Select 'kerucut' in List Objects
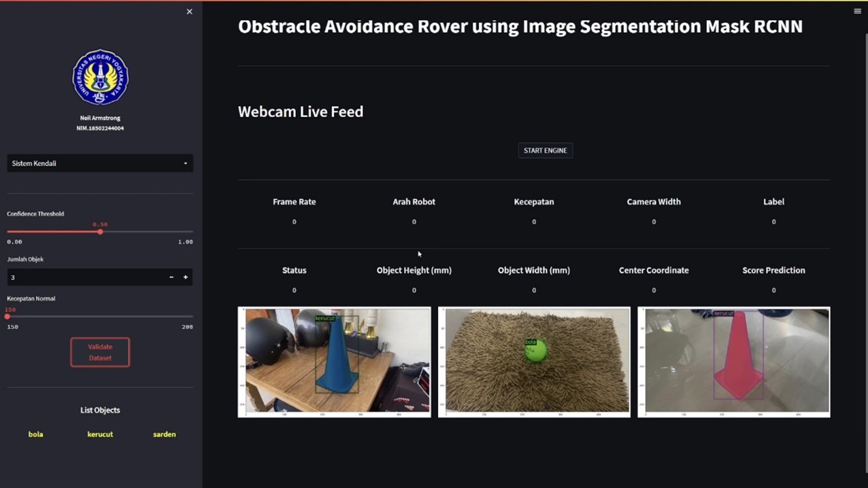Image resolution: width=868 pixels, height=488 pixels. (x=100, y=434)
